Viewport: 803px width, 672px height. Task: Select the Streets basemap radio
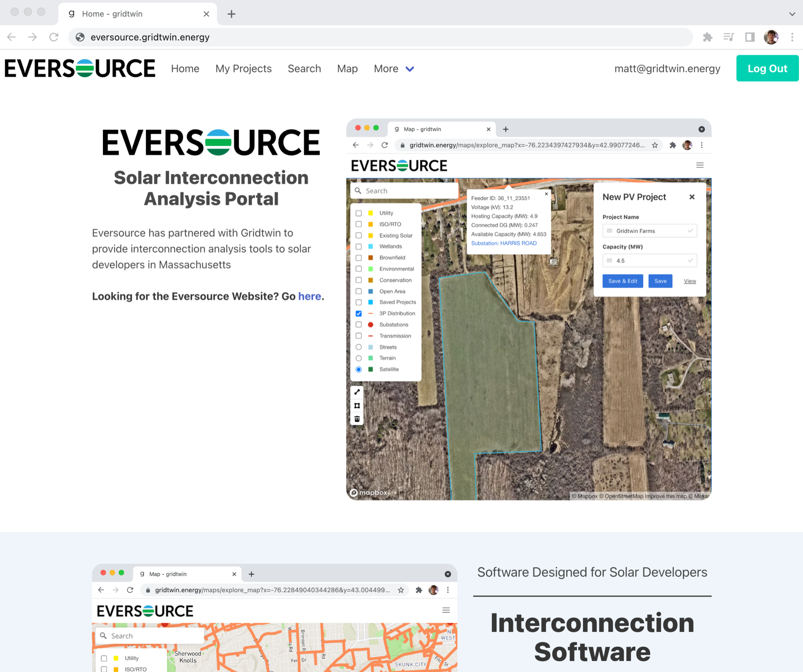pyautogui.click(x=358, y=347)
